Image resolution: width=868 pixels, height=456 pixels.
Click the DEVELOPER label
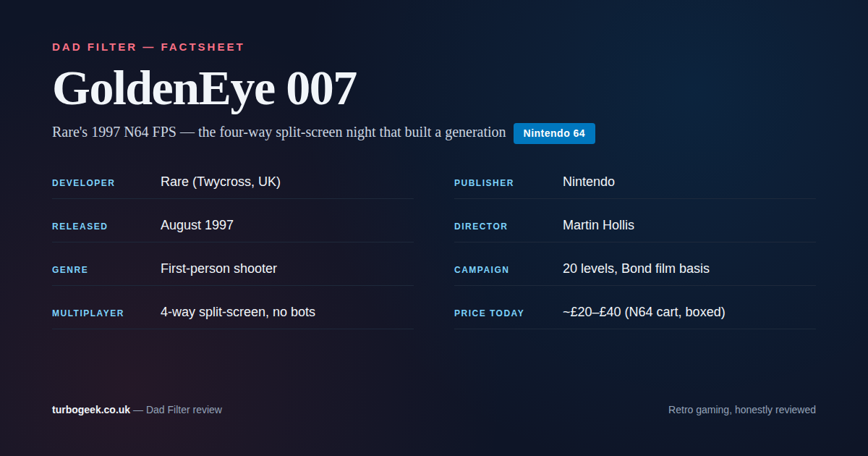83,183
